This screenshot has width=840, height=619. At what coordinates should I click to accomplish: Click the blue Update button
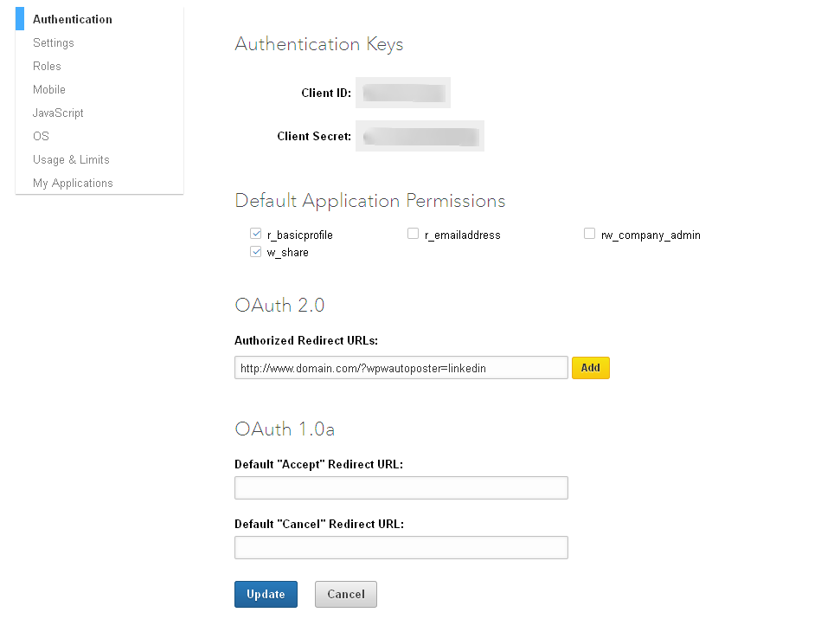[266, 594]
